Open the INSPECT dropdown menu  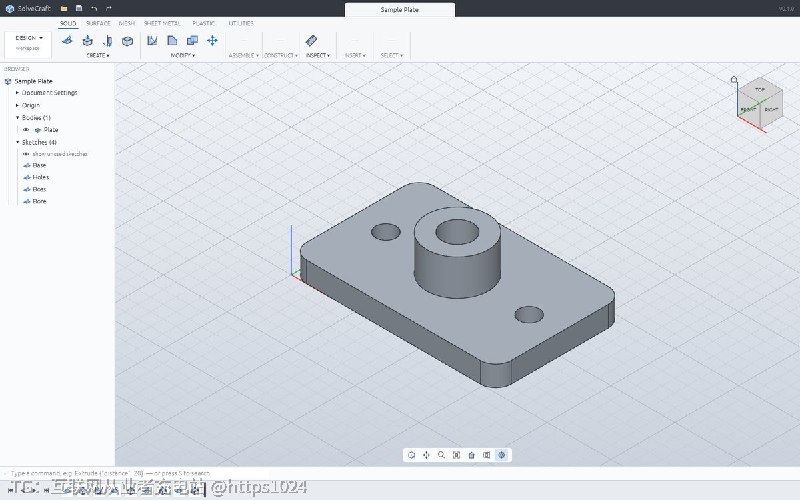tap(318, 55)
